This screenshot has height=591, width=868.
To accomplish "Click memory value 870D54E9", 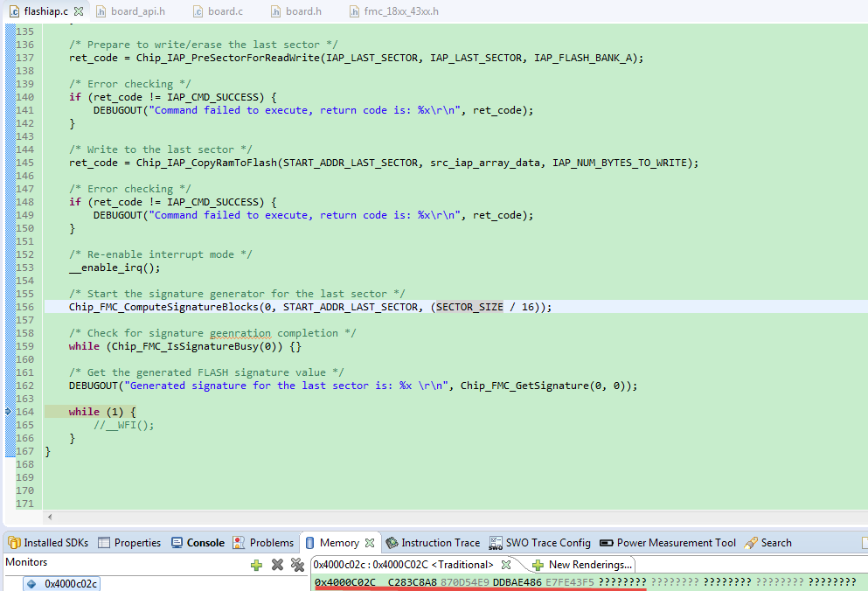I will [465, 582].
